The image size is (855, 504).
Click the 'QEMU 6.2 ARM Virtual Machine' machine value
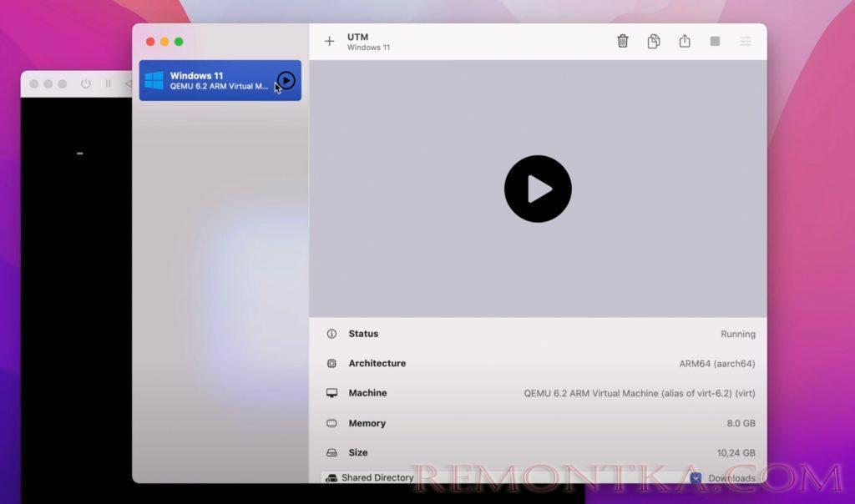tap(640, 393)
